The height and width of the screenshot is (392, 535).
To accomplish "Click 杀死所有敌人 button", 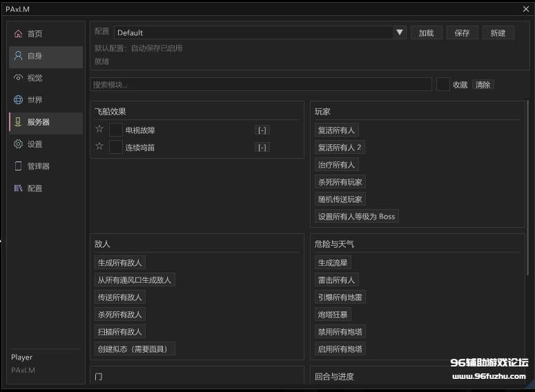I will [119, 314].
